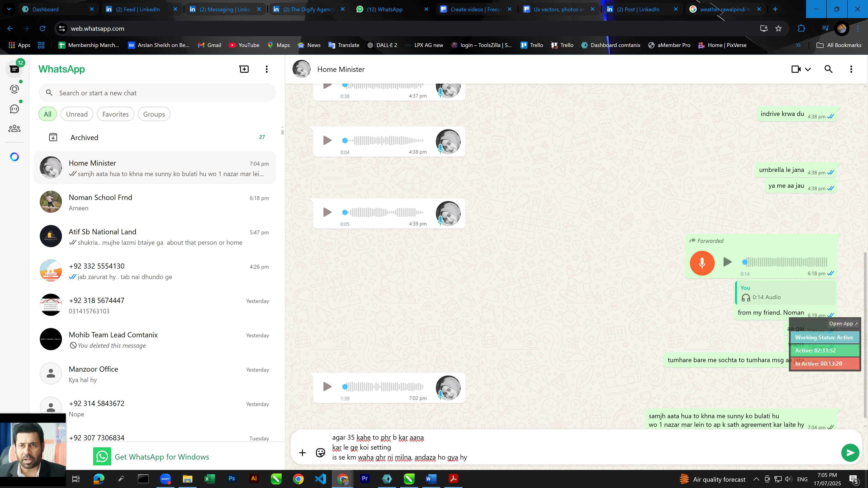Viewport: 868px width, 488px height.
Task: Open Premiere Pro from the taskbar
Action: point(365,479)
